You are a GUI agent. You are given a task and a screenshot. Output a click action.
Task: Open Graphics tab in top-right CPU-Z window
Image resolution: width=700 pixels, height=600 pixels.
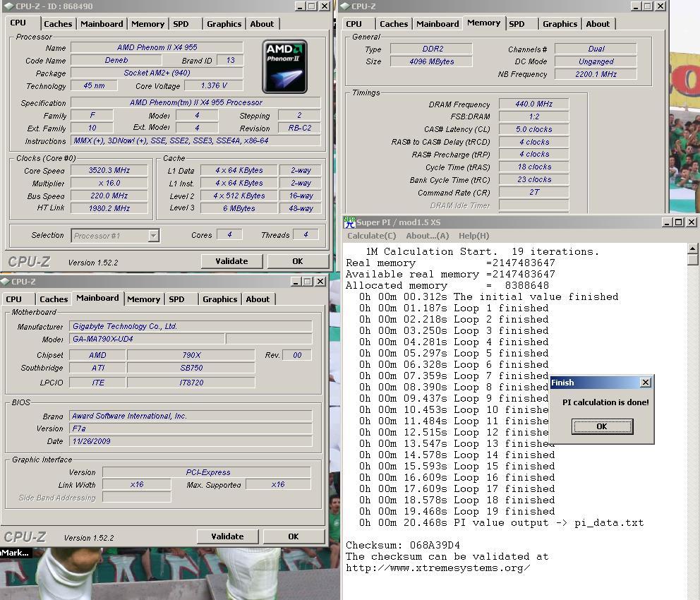tap(560, 24)
